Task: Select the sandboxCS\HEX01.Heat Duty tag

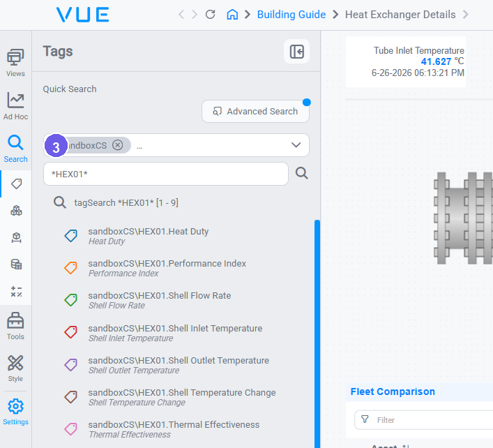Action: click(148, 236)
